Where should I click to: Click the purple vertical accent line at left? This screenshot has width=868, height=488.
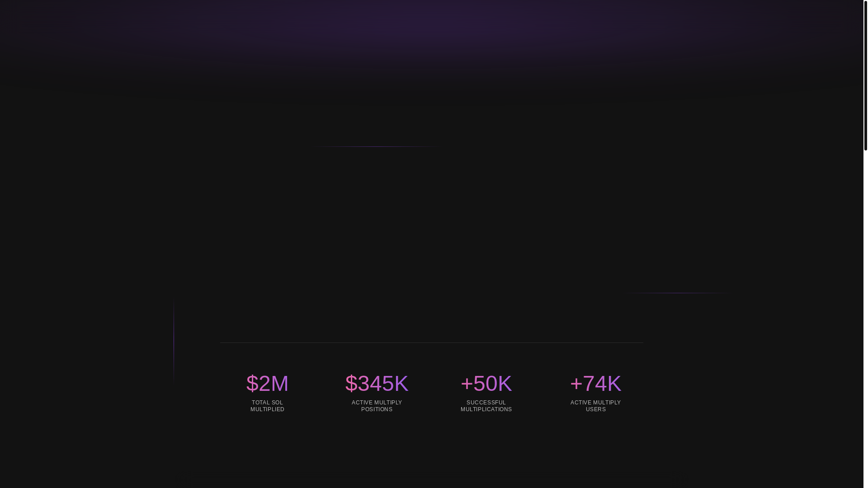tap(174, 340)
